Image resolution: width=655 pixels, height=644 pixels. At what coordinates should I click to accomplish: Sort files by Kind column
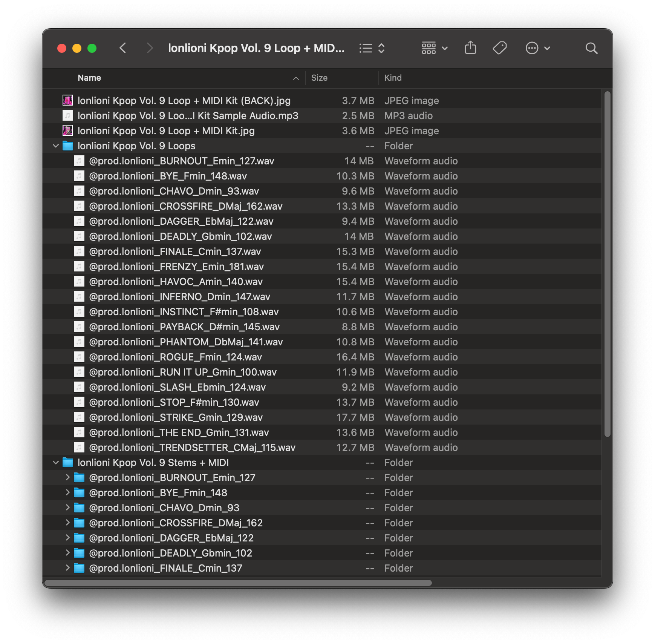pos(393,78)
